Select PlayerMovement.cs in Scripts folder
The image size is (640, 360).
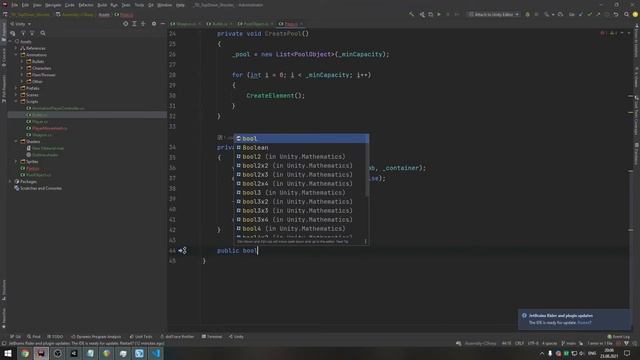click(x=47, y=128)
